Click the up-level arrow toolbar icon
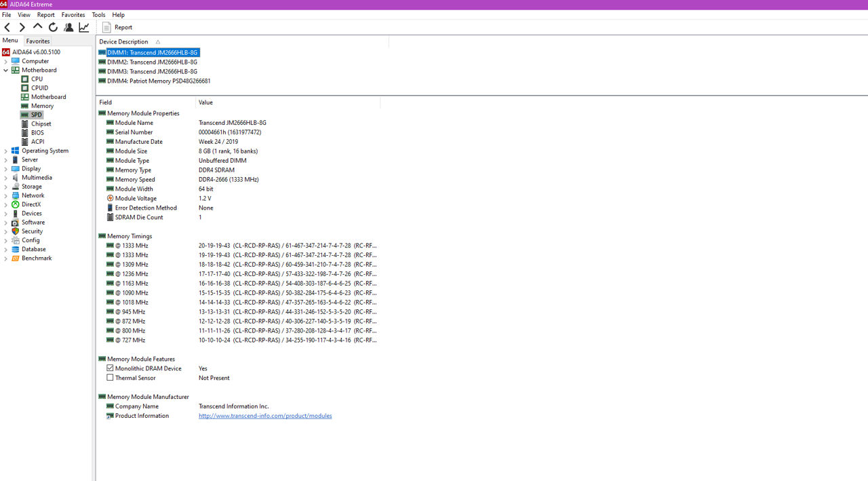Image resolution: width=868 pixels, height=481 pixels. (x=37, y=27)
